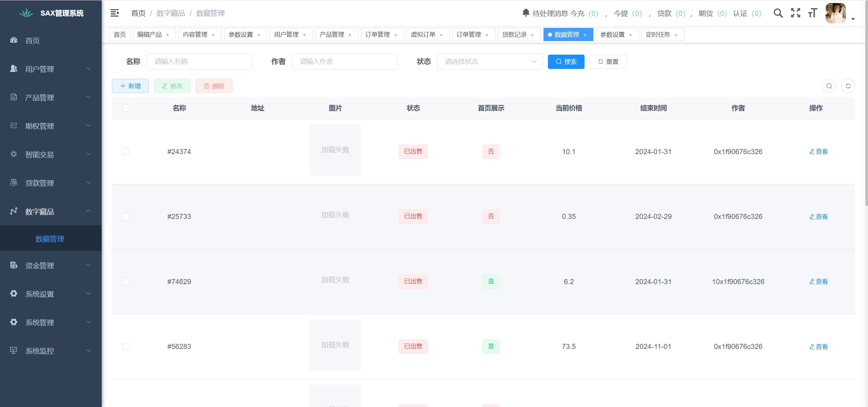Open the pending messages bell icon
This screenshot has width=868, height=407.
(x=526, y=13)
